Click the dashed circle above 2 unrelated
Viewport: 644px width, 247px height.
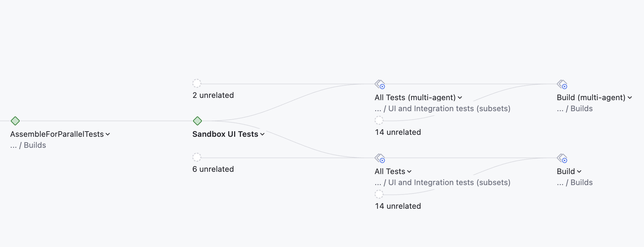pyautogui.click(x=197, y=83)
